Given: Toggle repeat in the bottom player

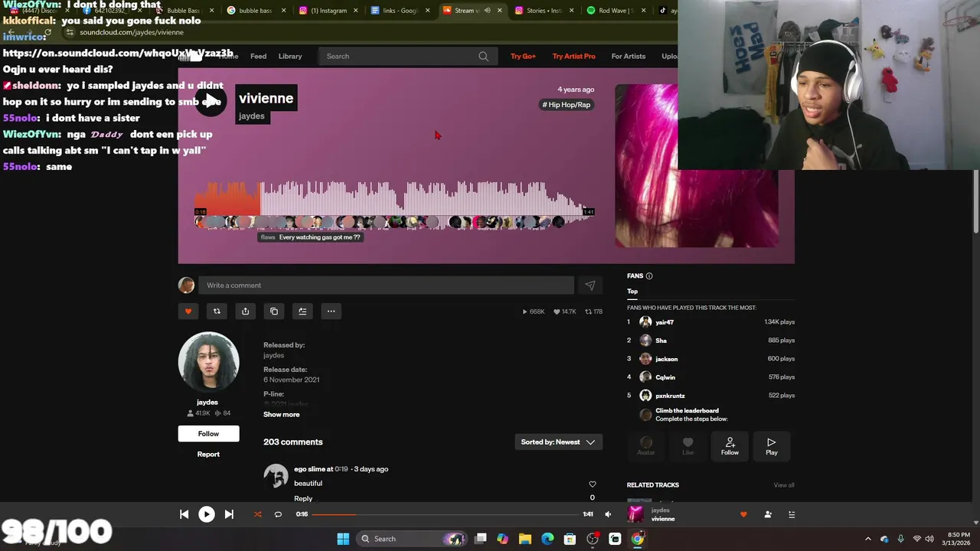Looking at the screenshot, I should [x=278, y=514].
